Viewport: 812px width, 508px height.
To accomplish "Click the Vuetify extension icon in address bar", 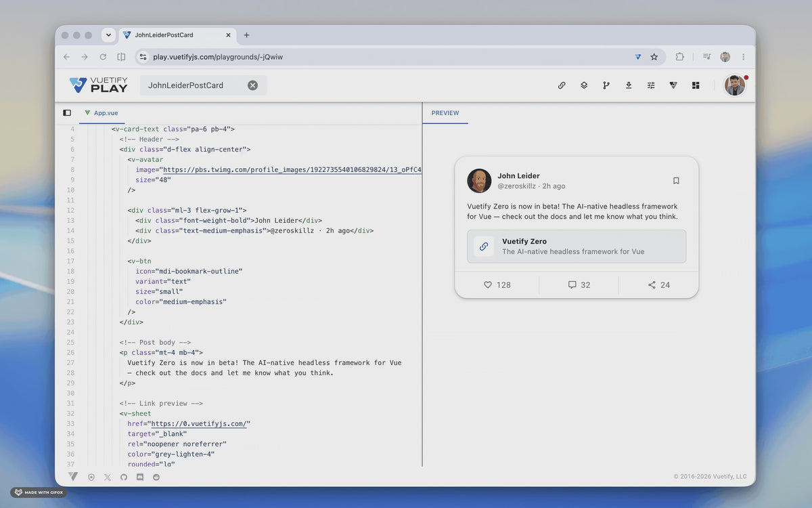I will pyautogui.click(x=638, y=57).
